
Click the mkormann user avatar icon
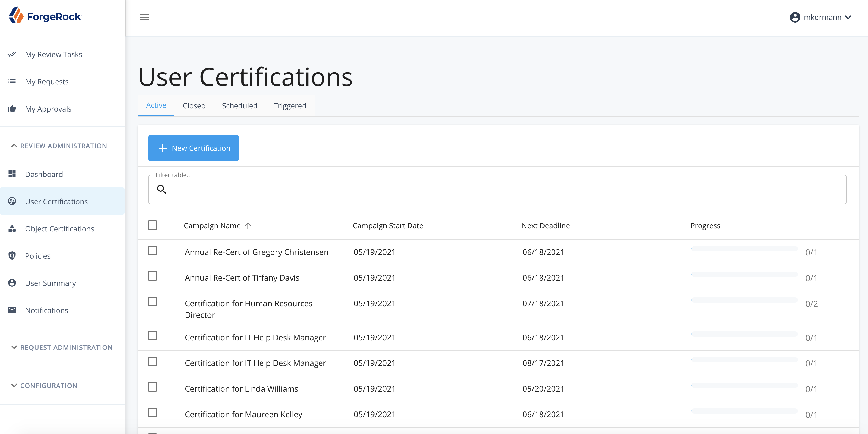pyautogui.click(x=795, y=17)
